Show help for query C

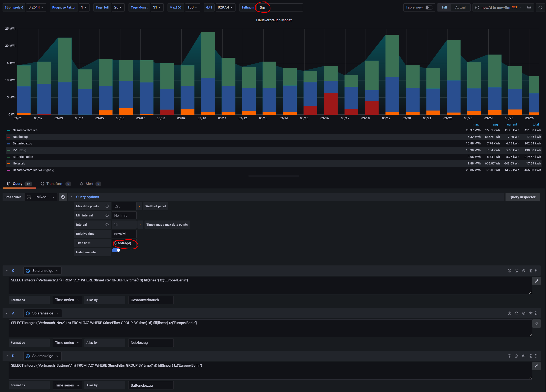pyautogui.click(x=509, y=271)
